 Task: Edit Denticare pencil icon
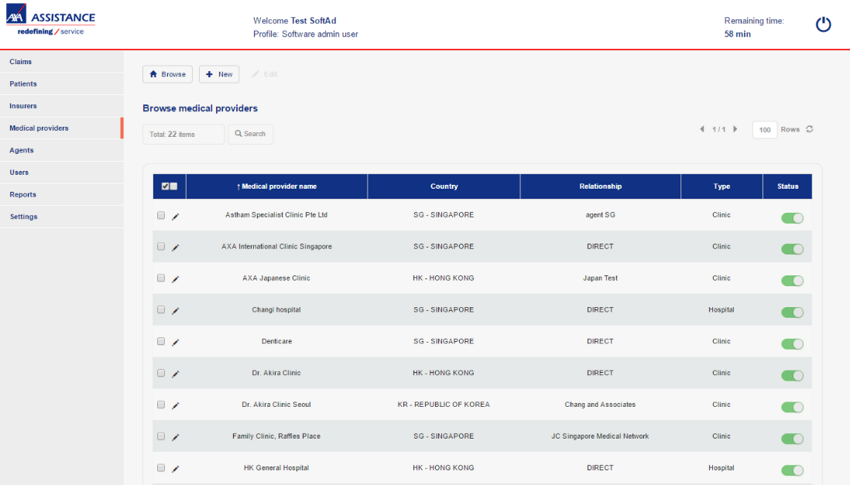175,342
